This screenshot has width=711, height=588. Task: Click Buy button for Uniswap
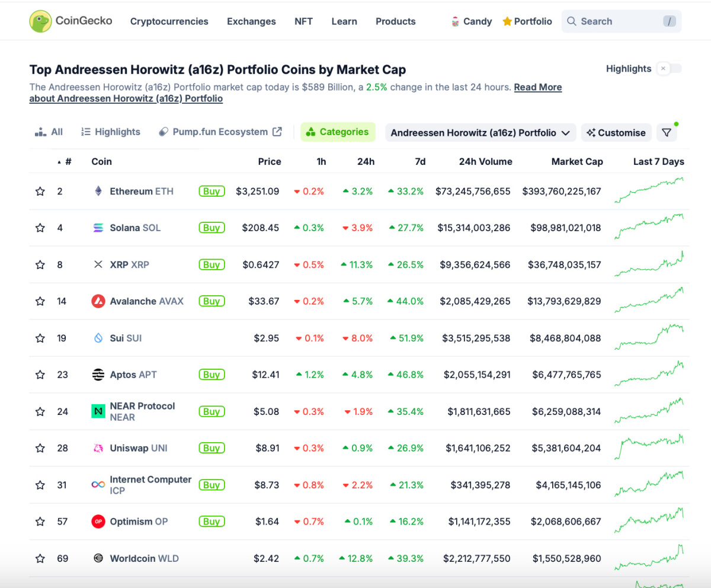212,448
